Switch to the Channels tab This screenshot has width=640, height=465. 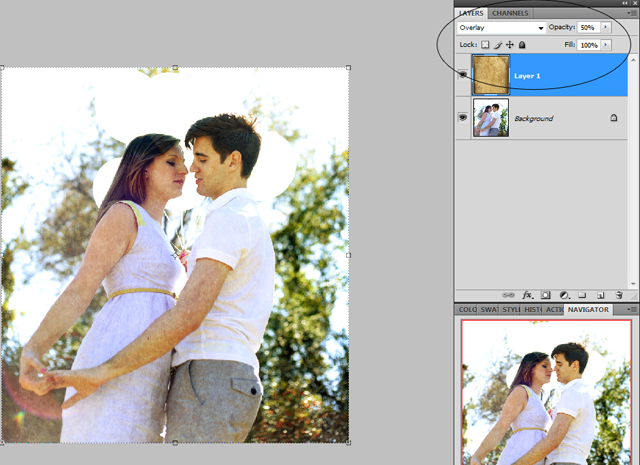tap(510, 13)
